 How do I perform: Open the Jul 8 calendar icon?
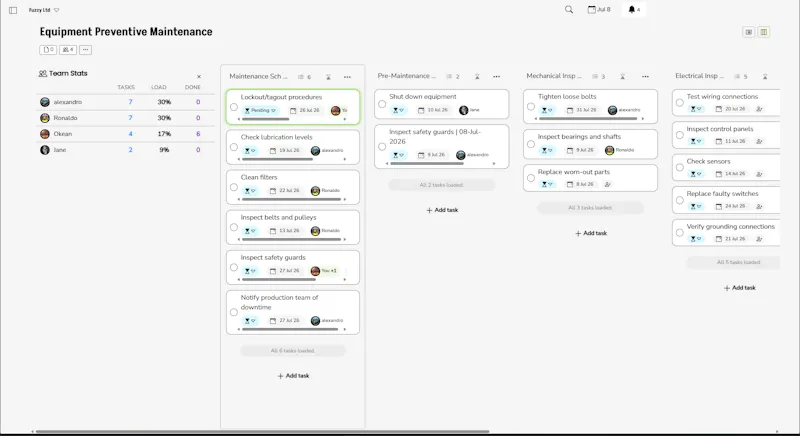pyautogui.click(x=598, y=10)
